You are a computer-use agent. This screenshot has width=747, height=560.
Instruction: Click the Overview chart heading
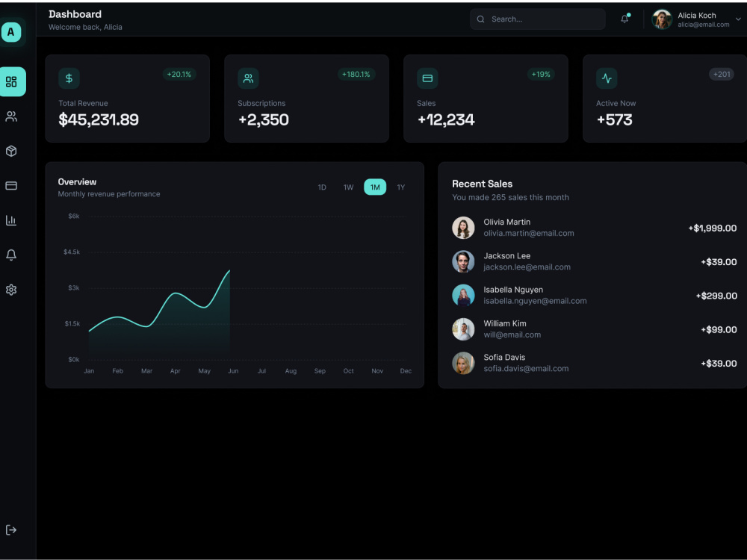(77, 182)
